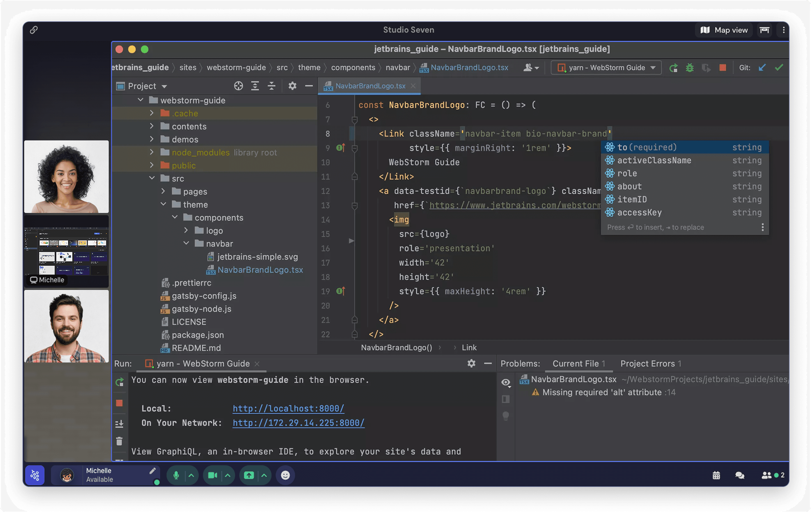The width and height of the screenshot is (812, 515).
Task: Open the Studio Seven more options menu
Action: 783,30
